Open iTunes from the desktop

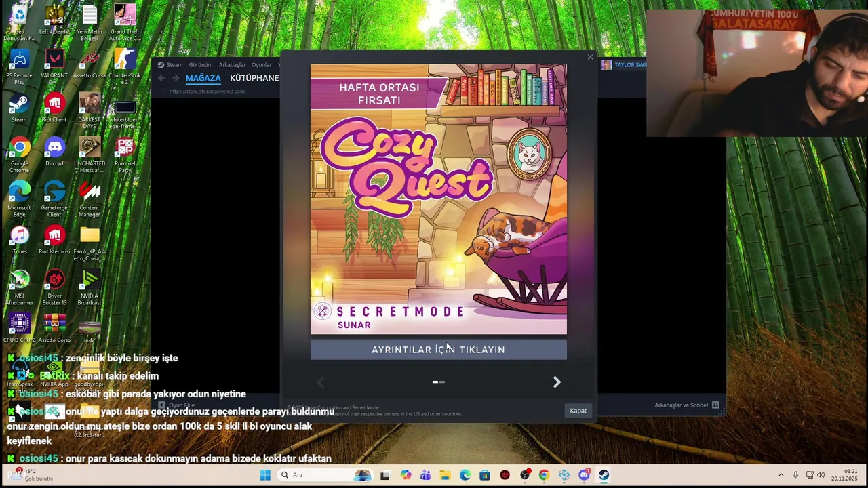[x=19, y=241]
